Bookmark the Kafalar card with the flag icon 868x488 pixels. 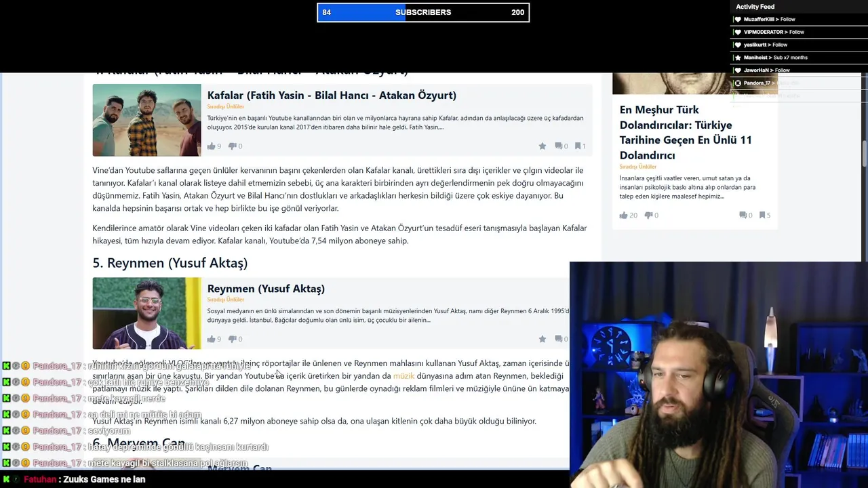click(578, 146)
